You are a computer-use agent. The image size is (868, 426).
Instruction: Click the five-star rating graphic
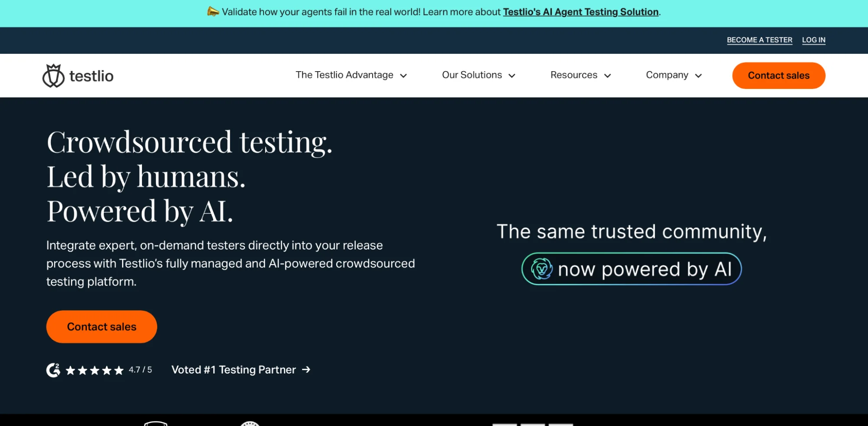[x=95, y=370]
